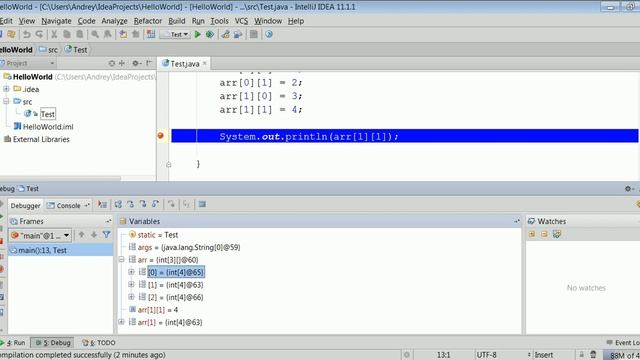Open the VCS menu
The width and height of the screenshot is (640, 360).
point(241,21)
